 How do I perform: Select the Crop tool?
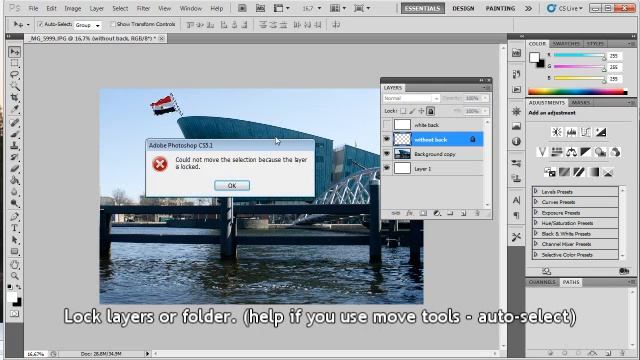click(x=15, y=98)
